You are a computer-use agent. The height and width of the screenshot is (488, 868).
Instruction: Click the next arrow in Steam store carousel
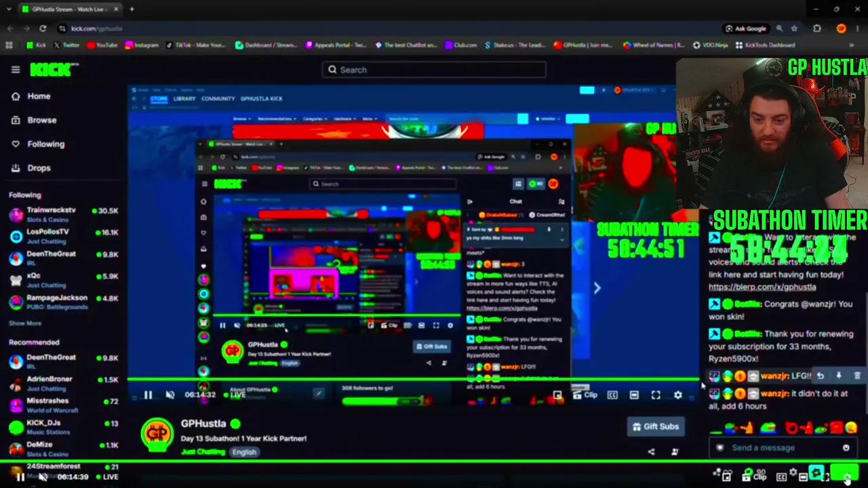coord(597,288)
